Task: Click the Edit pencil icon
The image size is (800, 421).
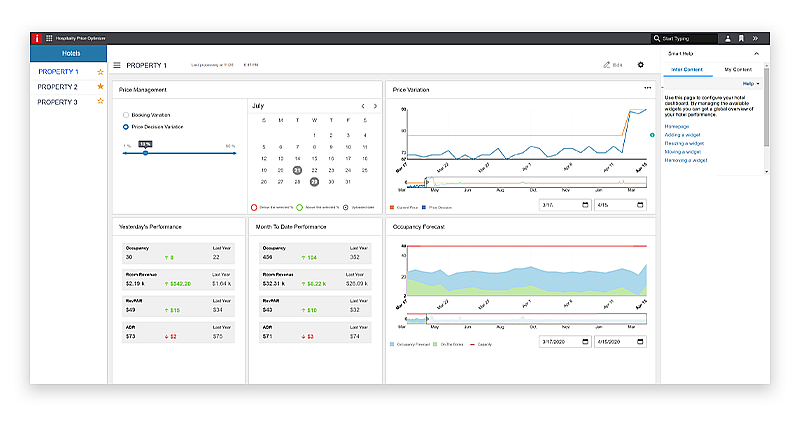Action: point(607,65)
